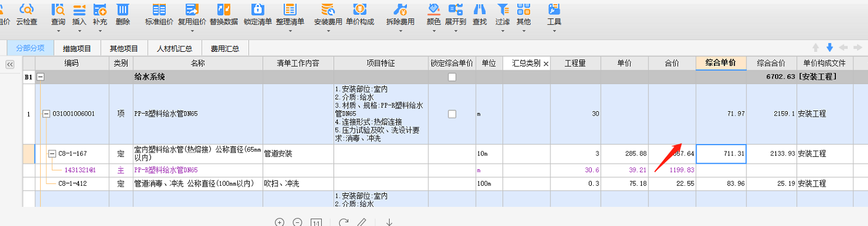
Task: Toggle 锁定综合单价 checkbox for PP-R塑料给水管DN65 row
Action: coord(452,114)
